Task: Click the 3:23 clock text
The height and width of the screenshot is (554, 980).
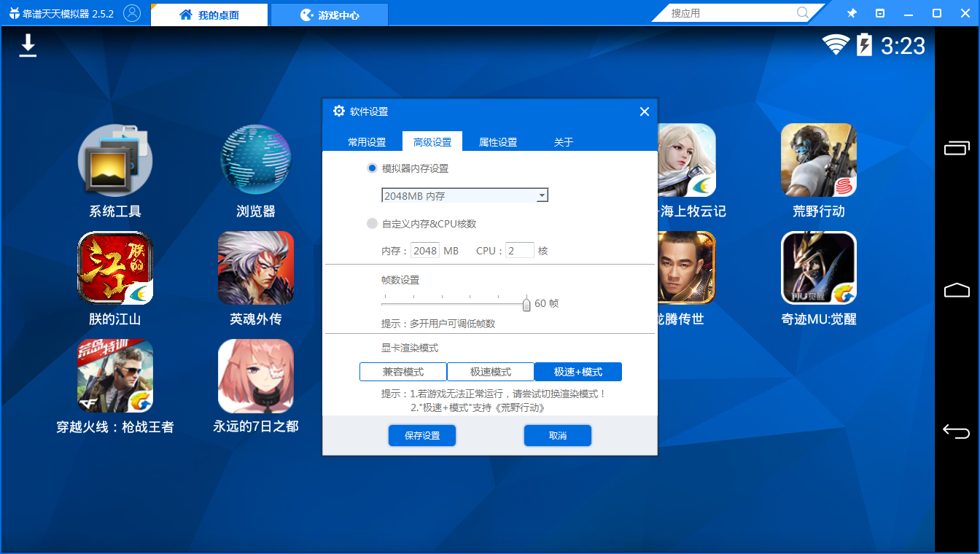Action: click(903, 46)
